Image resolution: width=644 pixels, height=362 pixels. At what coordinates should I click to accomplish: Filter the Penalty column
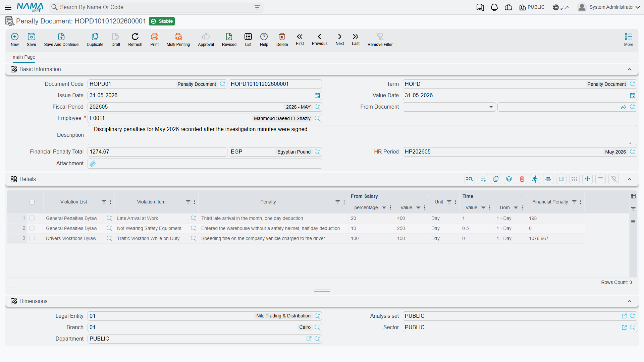pyautogui.click(x=337, y=202)
